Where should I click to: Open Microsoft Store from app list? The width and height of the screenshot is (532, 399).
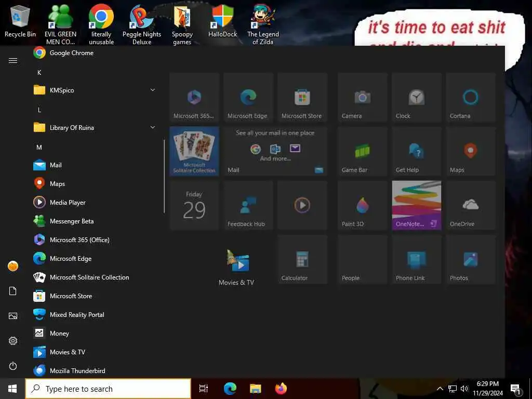tap(95, 296)
